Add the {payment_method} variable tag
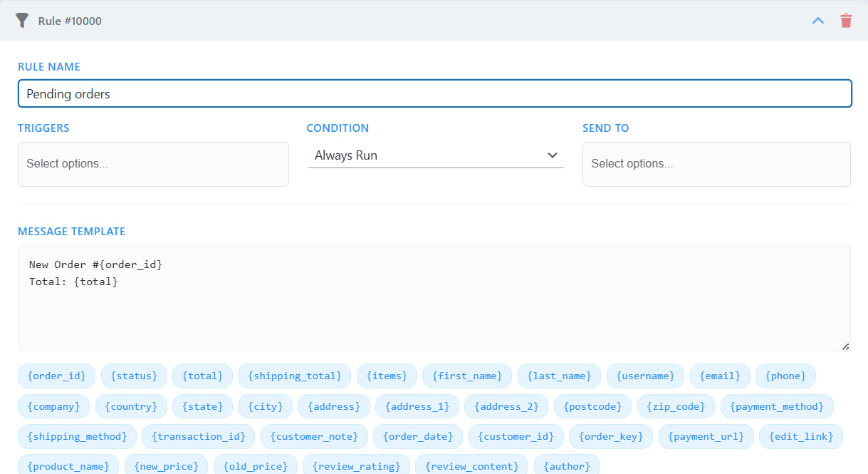Image resolution: width=868 pixels, height=474 pixels. [777, 406]
